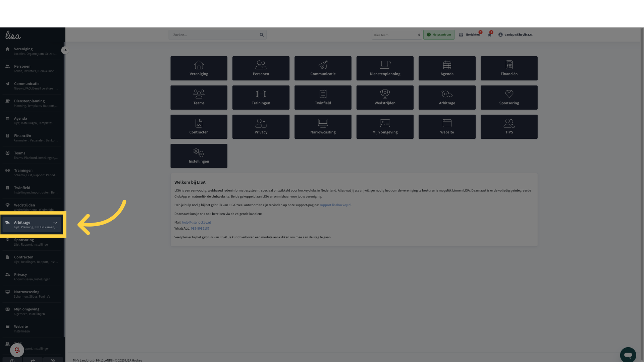Open the Website dashboard tile

[447, 127]
